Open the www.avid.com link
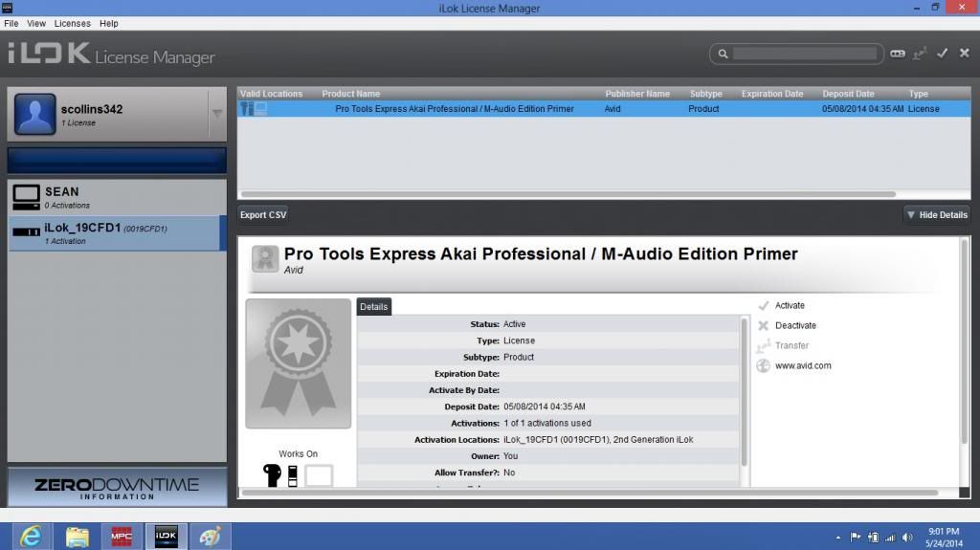 pyautogui.click(x=803, y=365)
